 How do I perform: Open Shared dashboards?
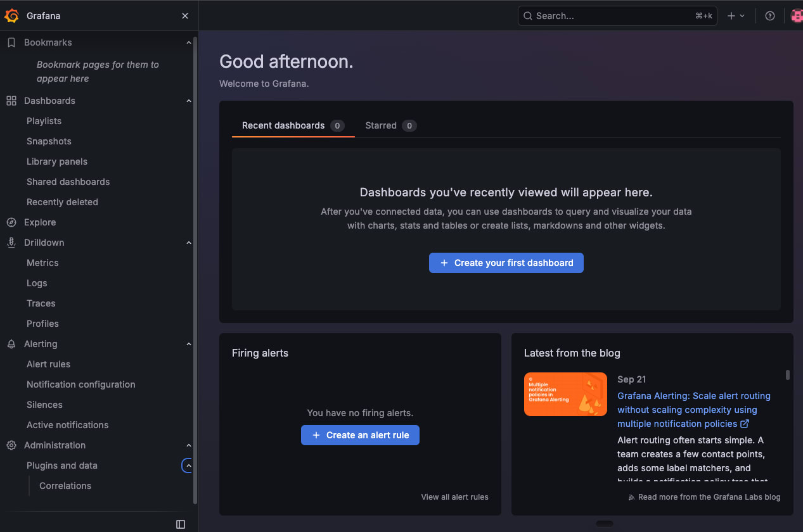click(x=68, y=182)
